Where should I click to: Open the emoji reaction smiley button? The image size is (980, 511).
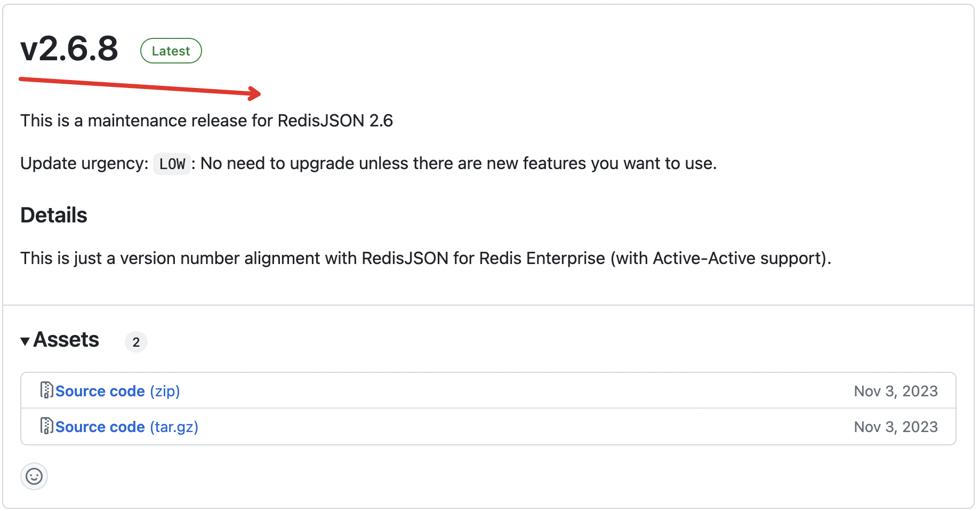[34, 476]
